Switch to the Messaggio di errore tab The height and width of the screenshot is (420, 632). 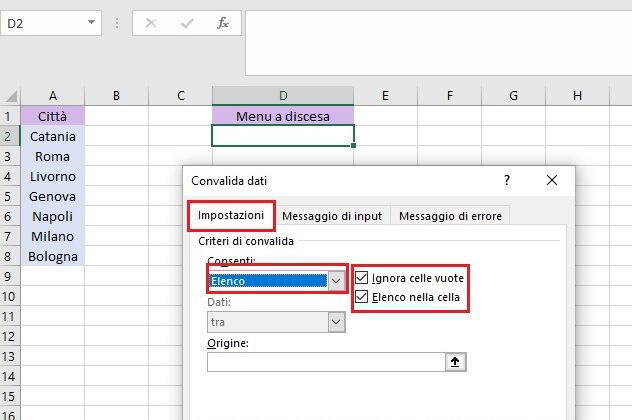coord(450,216)
